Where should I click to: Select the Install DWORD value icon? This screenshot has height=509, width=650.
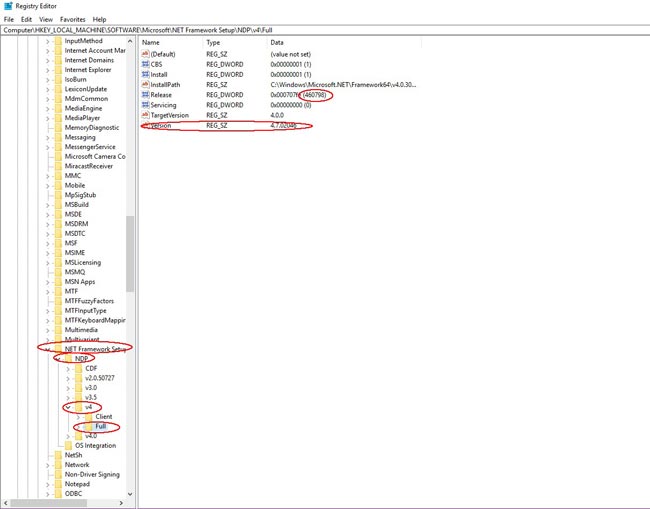click(145, 74)
